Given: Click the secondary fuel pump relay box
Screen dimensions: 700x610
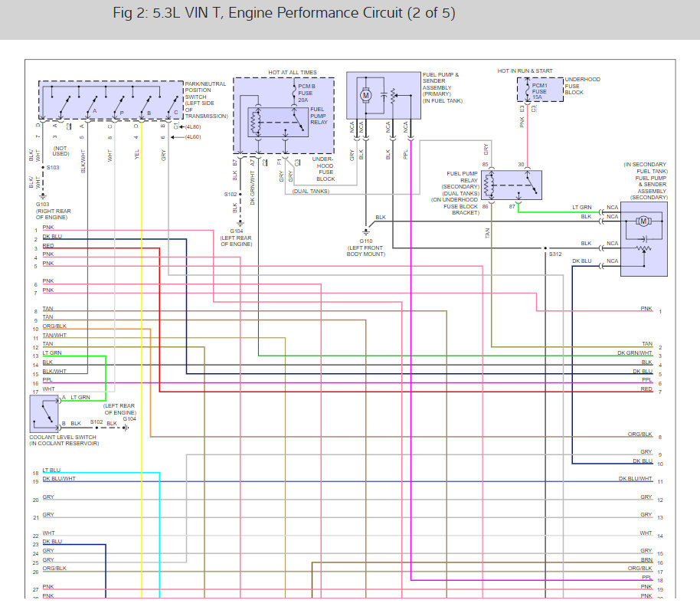Looking at the screenshot, I should (512, 185).
